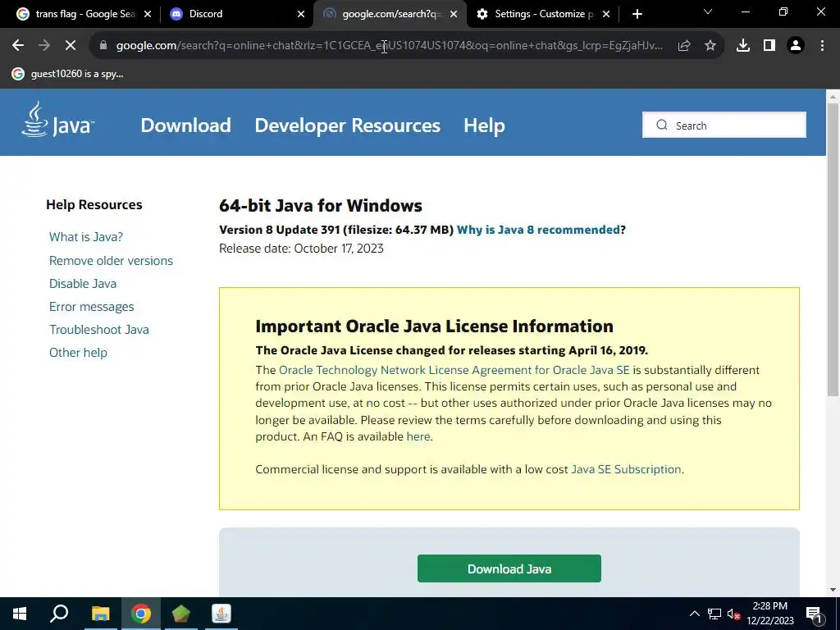Click the share page icon
This screenshot has width=840, height=630.
(x=684, y=46)
